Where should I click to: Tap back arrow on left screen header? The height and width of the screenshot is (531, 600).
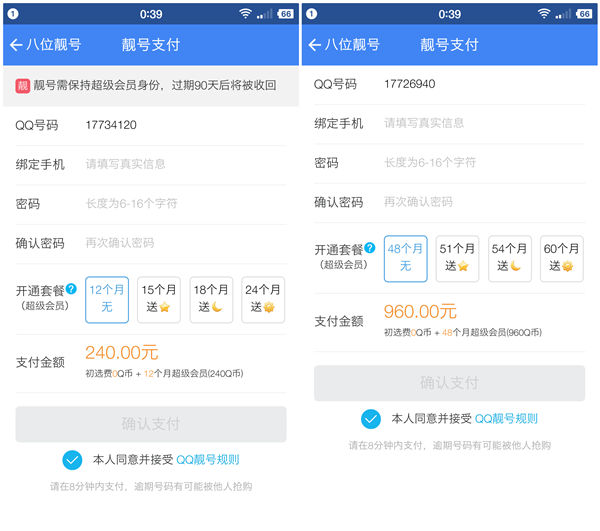pyautogui.click(x=16, y=45)
